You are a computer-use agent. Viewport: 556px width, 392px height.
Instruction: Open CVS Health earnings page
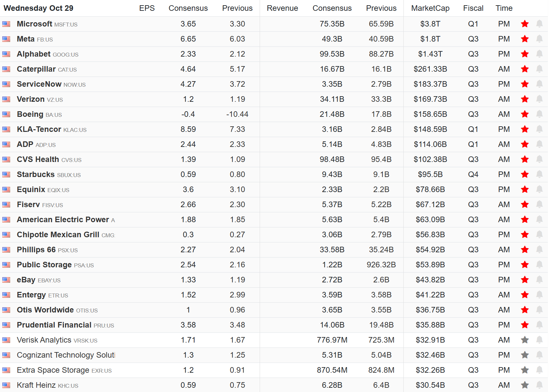pos(38,159)
